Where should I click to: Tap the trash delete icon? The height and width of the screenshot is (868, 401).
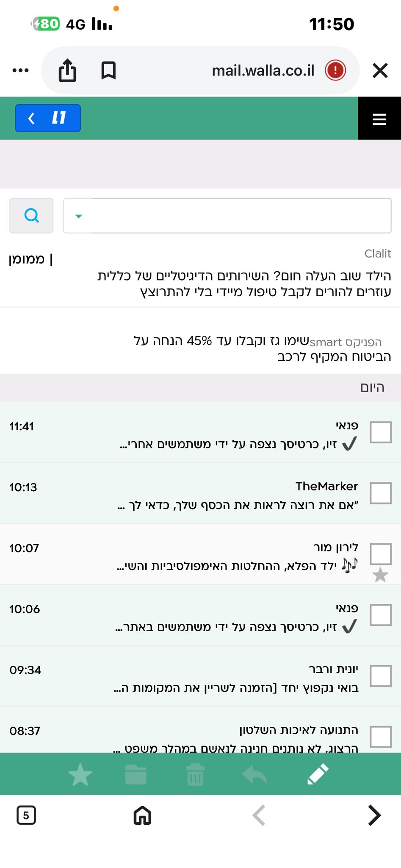[x=195, y=775]
